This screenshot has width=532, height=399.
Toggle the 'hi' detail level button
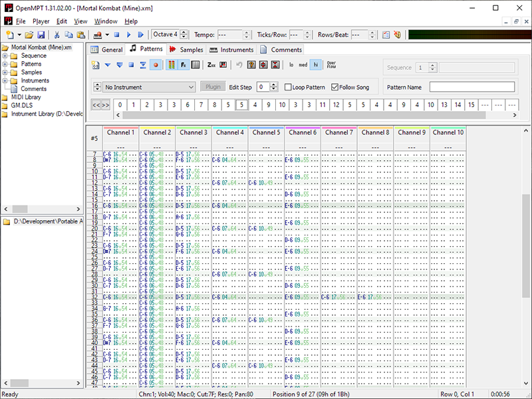click(317, 65)
